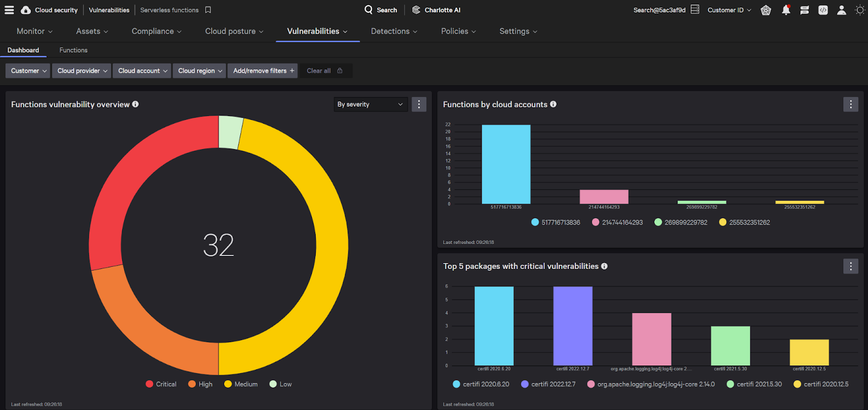This screenshot has width=868, height=410.
Task: Click the Search field in top bar
Action: pos(381,10)
